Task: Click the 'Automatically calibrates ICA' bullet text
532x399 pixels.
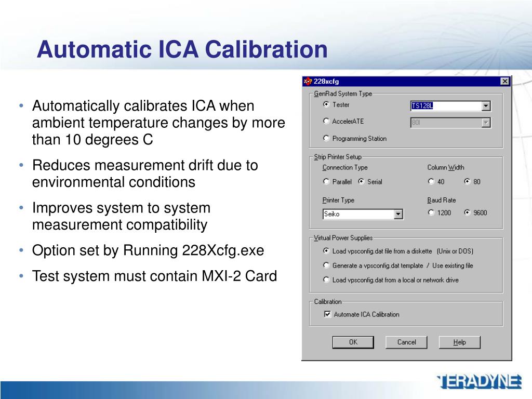Action: pos(158,123)
